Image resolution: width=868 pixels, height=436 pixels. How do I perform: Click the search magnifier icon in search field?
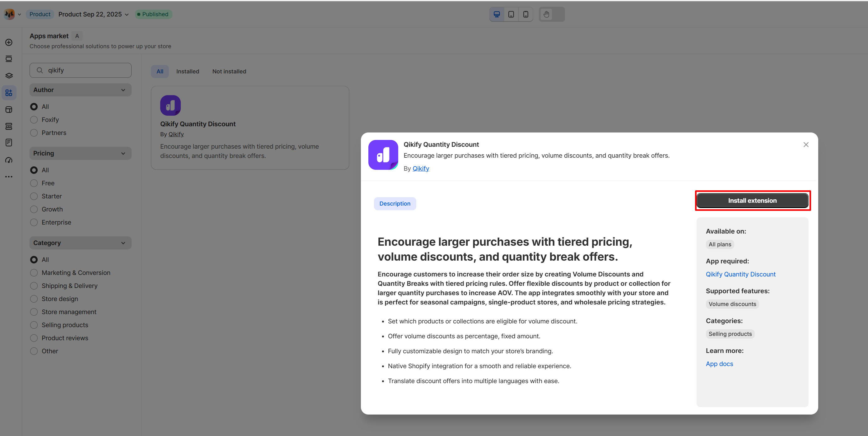(40, 70)
